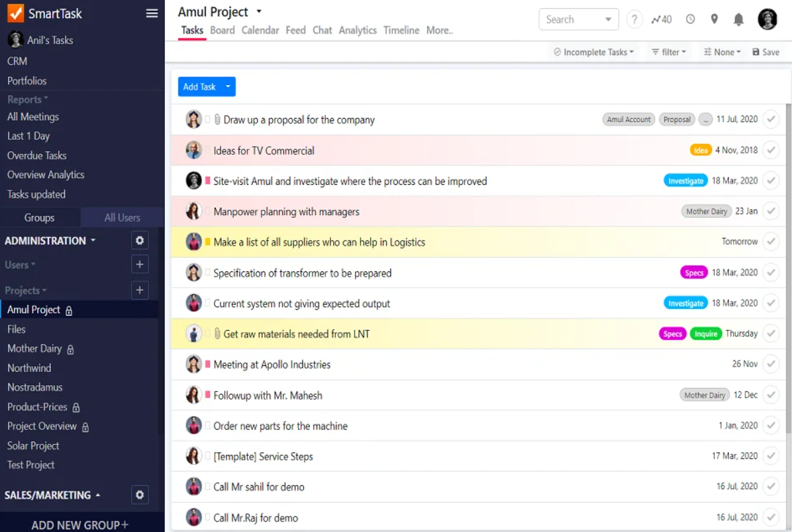
Task: Click the Save icon button
Action: 766,52
